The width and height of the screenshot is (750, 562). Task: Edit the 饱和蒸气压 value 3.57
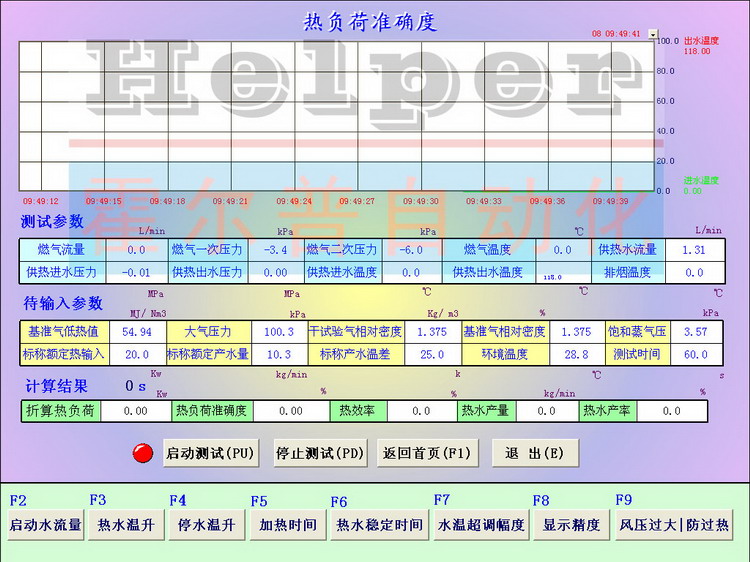[696, 332]
